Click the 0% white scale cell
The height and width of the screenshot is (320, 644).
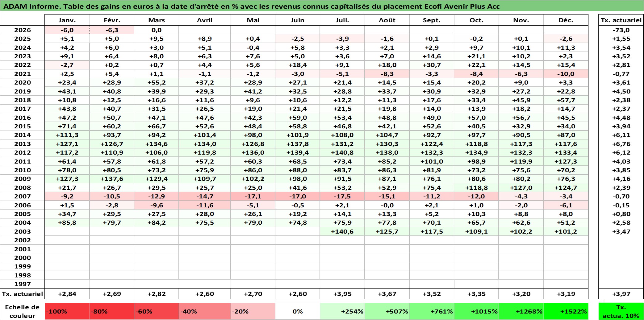[298, 311]
